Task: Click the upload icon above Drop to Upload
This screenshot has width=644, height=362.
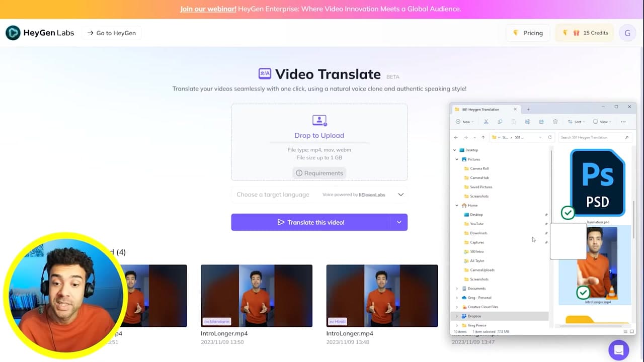Action: 319,121
